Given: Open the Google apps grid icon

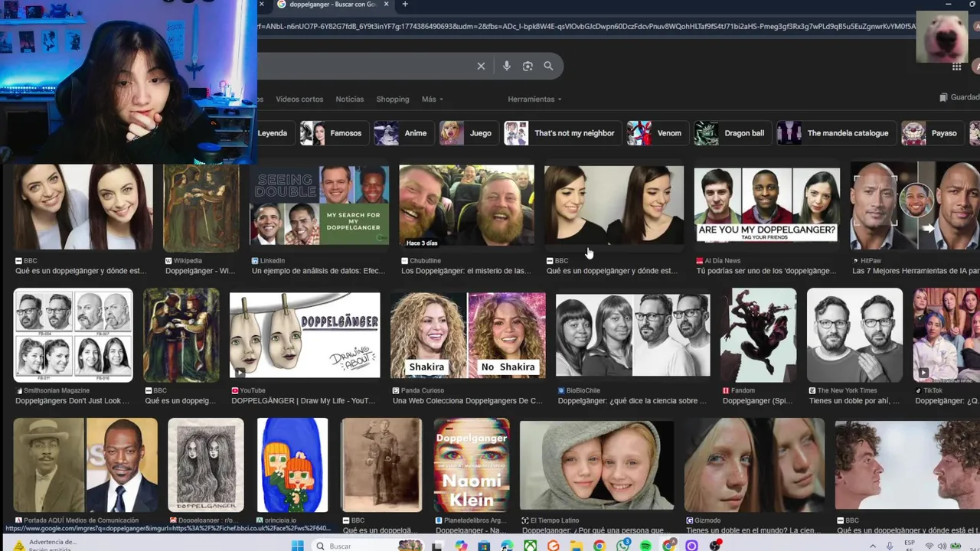Looking at the screenshot, I should tap(956, 67).
